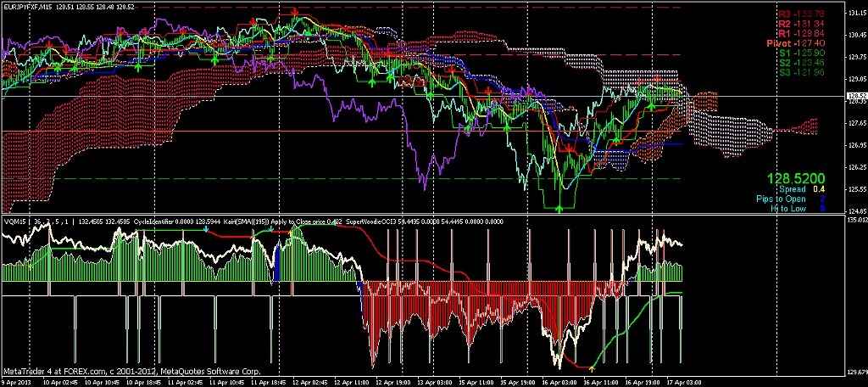Click the 129.05 price axis label

coord(857,79)
